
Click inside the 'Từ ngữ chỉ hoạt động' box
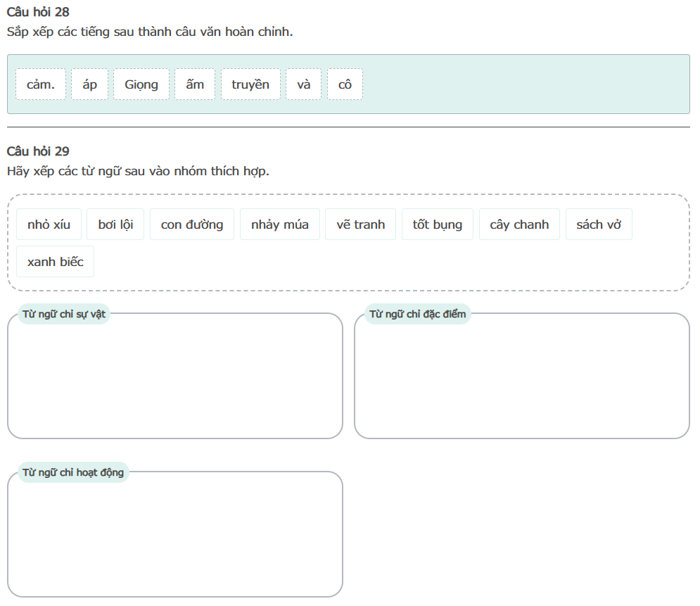tap(175, 538)
